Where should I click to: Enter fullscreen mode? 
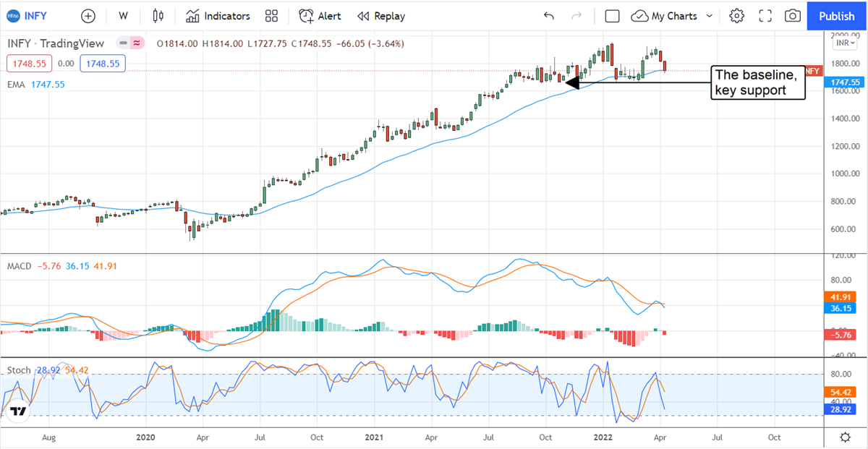(x=765, y=16)
